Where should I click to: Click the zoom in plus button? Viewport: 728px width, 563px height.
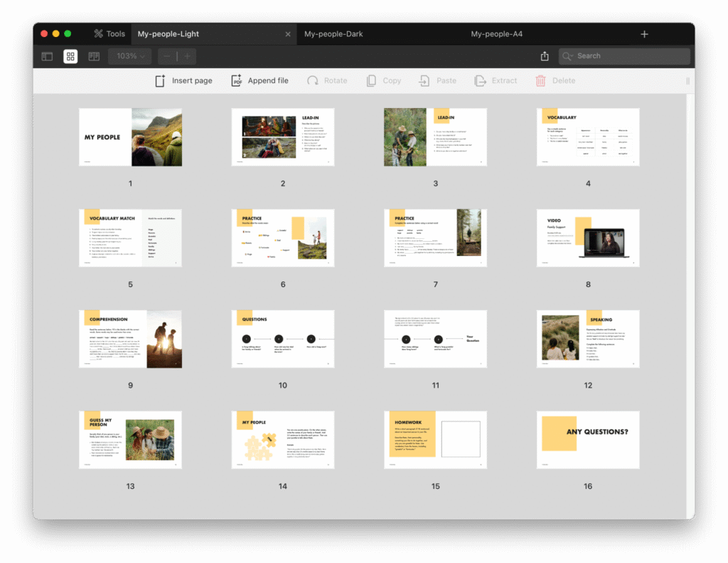[187, 56]
